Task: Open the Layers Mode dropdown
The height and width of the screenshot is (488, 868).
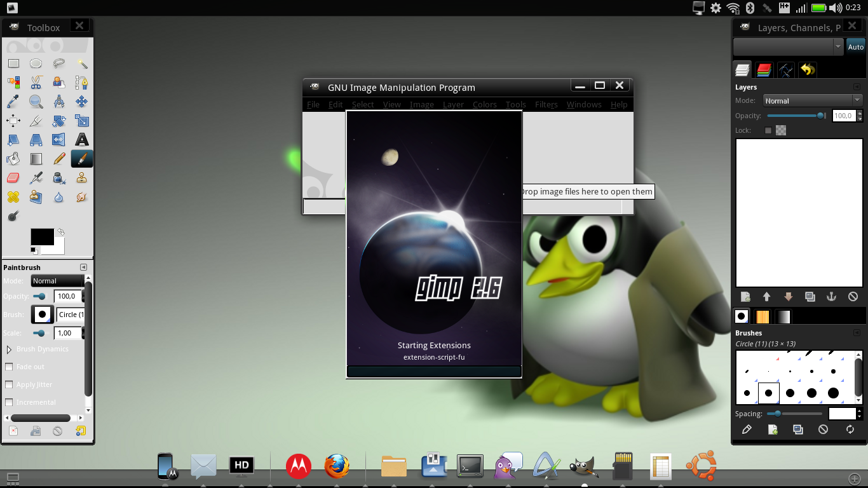Action: point(811,100)
